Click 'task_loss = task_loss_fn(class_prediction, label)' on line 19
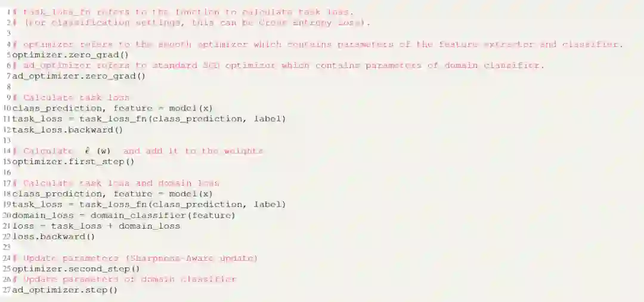Viewport: 644px width, 302px height. [149, 204]
